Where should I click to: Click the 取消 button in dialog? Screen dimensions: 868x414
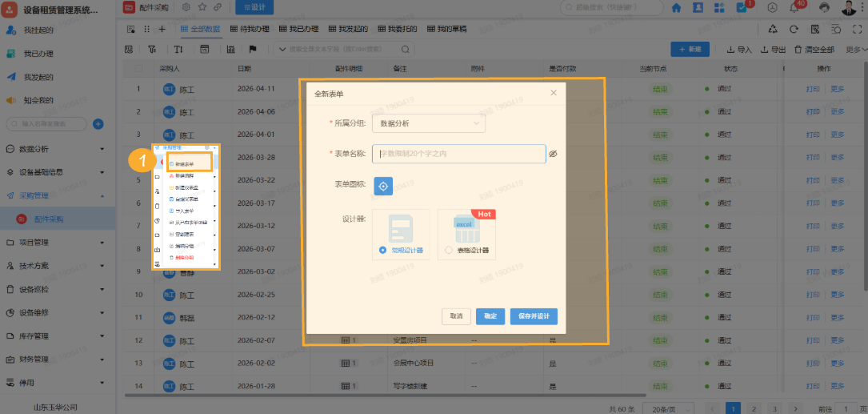click(456, 316)
